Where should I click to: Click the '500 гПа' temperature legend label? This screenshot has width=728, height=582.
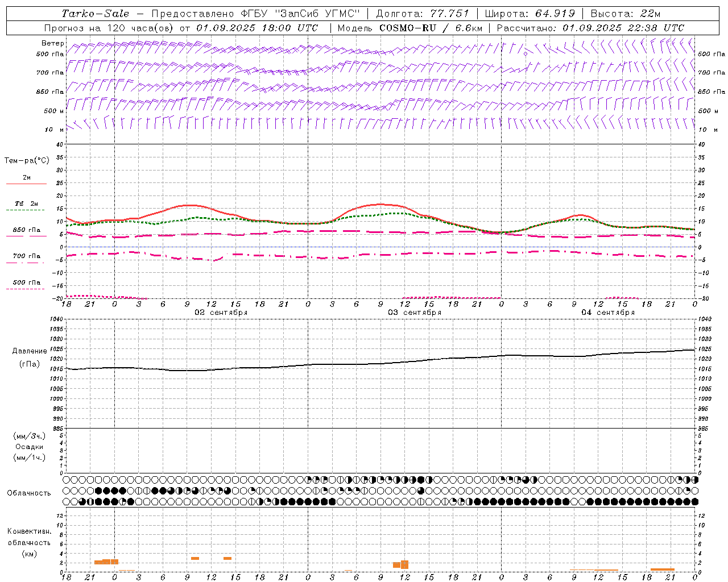(x=27, y=282)
